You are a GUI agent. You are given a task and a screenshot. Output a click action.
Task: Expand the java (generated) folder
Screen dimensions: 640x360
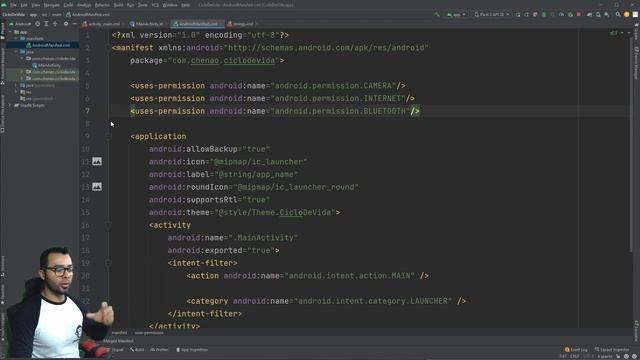[x=16, y=85]
